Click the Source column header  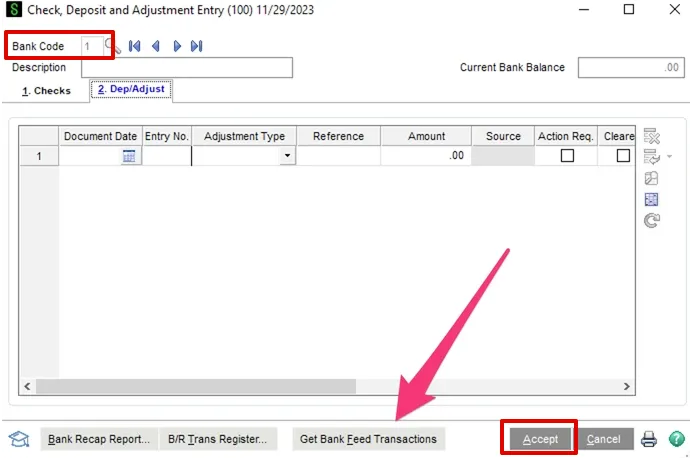tap(503, 136)
